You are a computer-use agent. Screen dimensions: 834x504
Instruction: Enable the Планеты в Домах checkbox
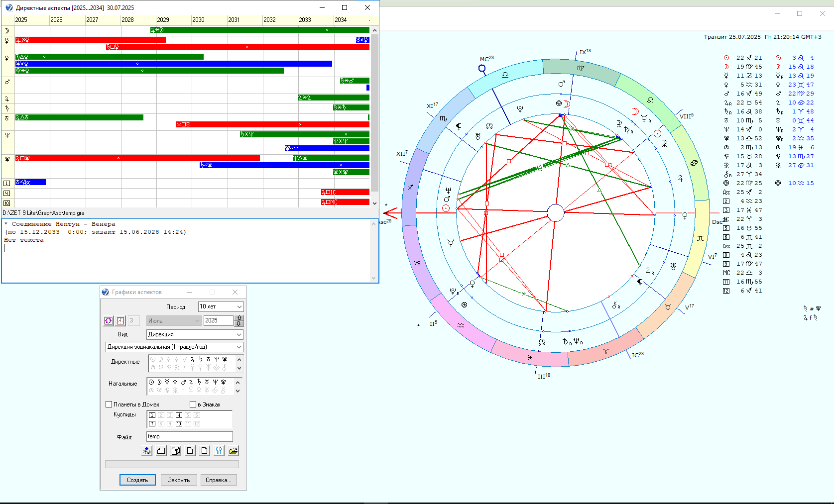click(x=109, y=404)
